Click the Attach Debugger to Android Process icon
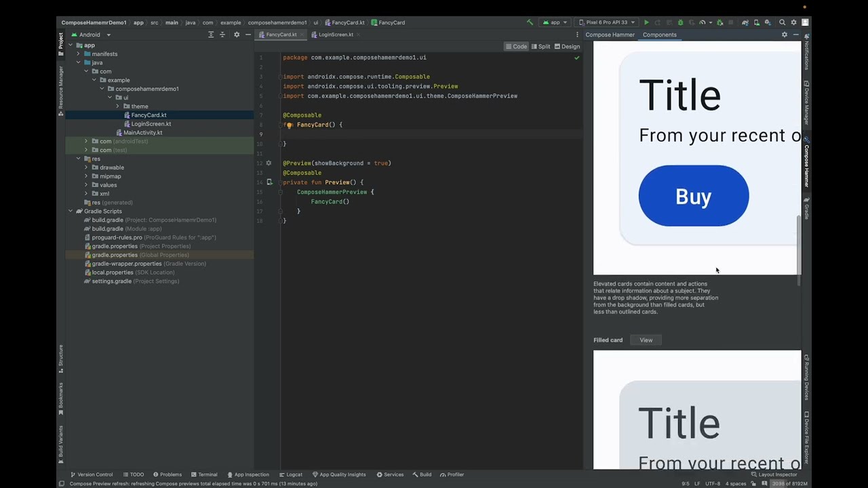This screenshot has height=488, width=868. point(720,22)
